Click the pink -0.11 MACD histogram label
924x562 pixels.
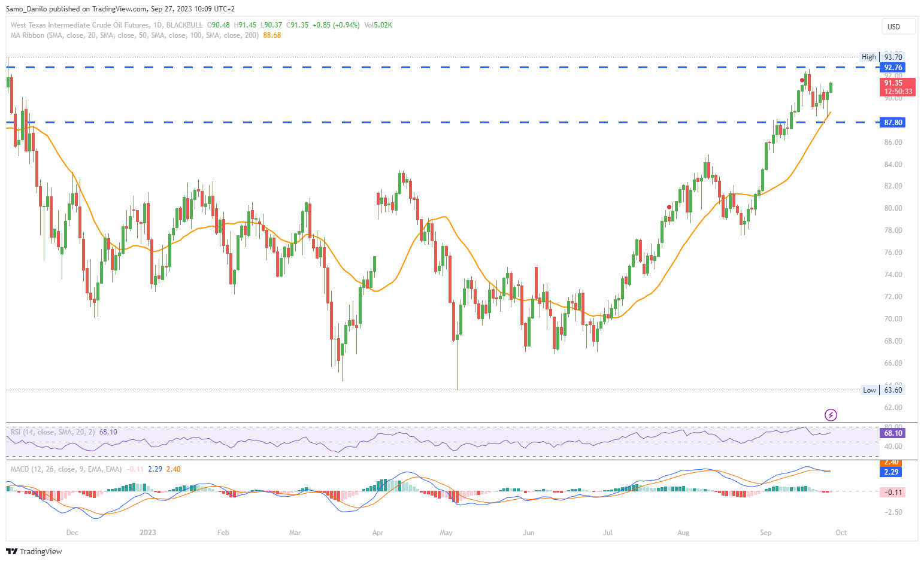893,492
